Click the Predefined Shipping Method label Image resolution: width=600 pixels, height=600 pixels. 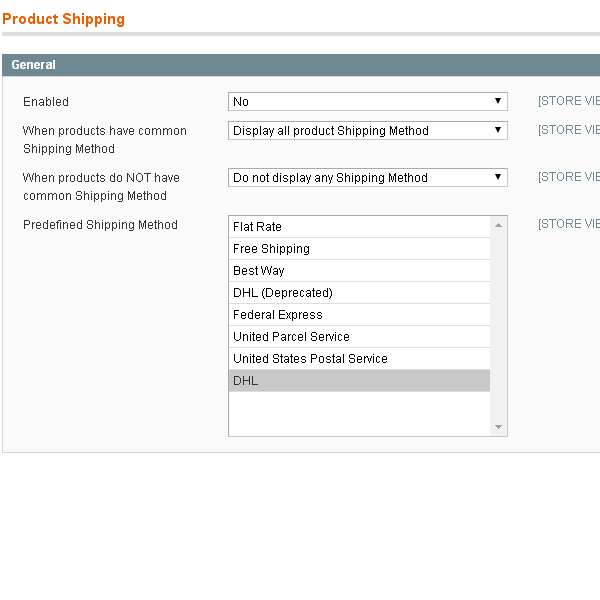(x=100, y=225)
